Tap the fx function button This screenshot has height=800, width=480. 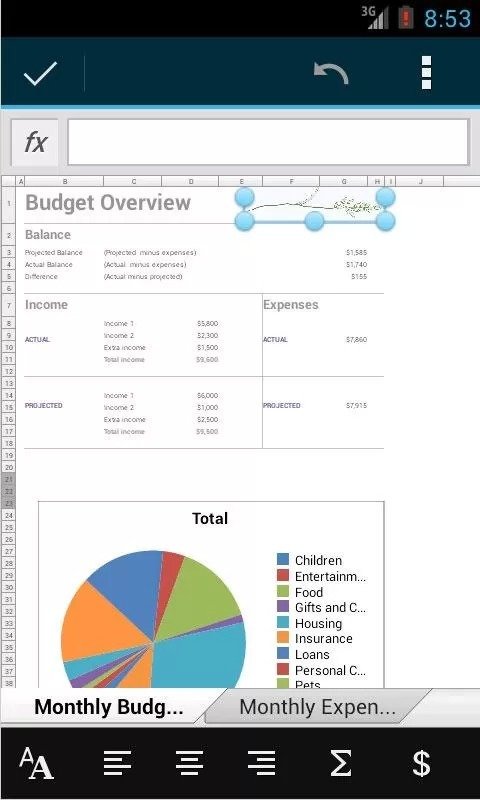(x=35, y=142)
